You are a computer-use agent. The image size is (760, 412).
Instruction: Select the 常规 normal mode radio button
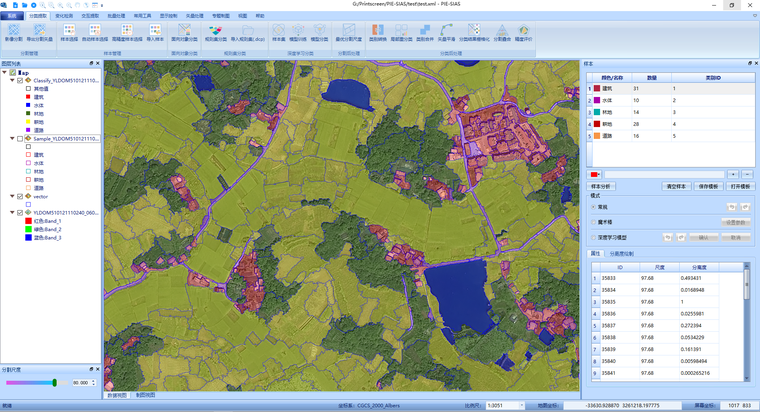pyautogui.click(x=593, y=207)
